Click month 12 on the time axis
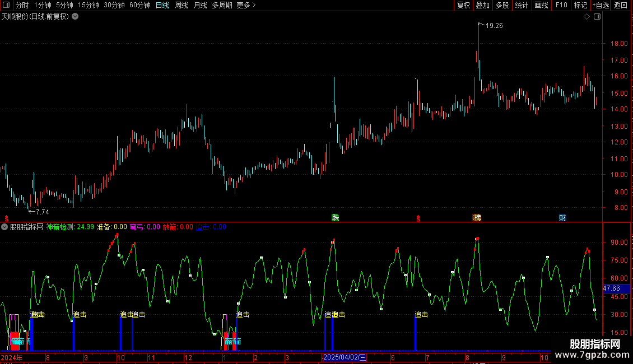The height and width of the screenshot is (364, 633). [188, 358]
